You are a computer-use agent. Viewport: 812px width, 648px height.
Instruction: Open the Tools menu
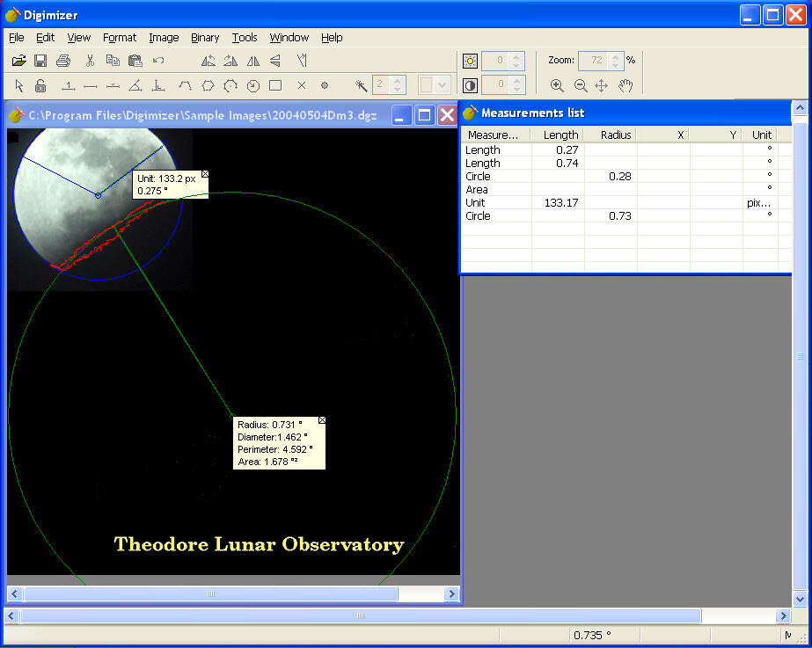(245, 38)
